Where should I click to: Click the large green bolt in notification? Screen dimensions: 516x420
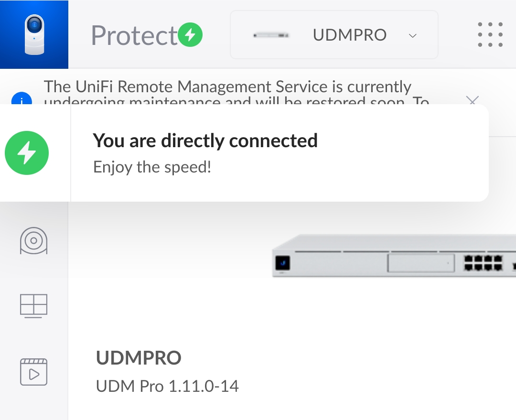(x=27, y=153)
